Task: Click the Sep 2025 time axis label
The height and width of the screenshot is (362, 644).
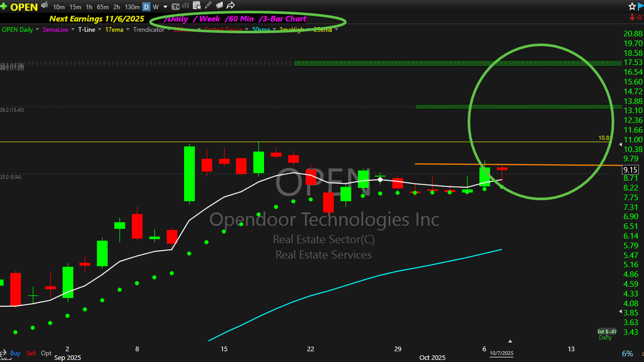Action: point(67,357)
